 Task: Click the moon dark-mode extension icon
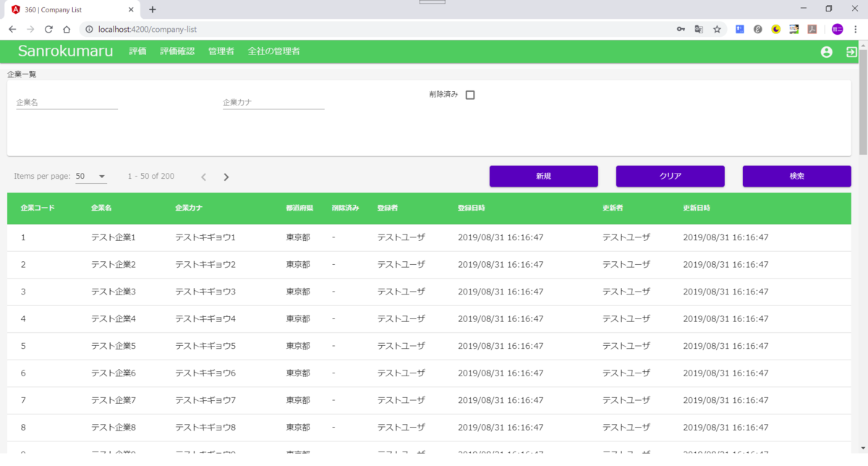pyautogui.click(x=775, y=28)
